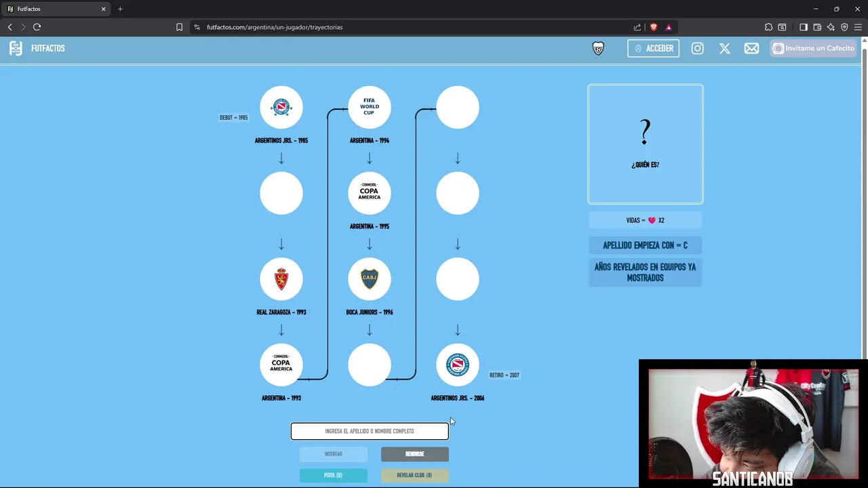This screenshot has width=868, height=488.
Task: Open the browser extensions puzzle icon
Action: pos(768,27)
